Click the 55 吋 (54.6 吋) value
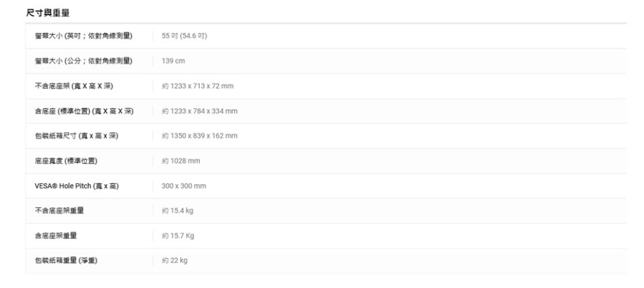 coord(184,36)
